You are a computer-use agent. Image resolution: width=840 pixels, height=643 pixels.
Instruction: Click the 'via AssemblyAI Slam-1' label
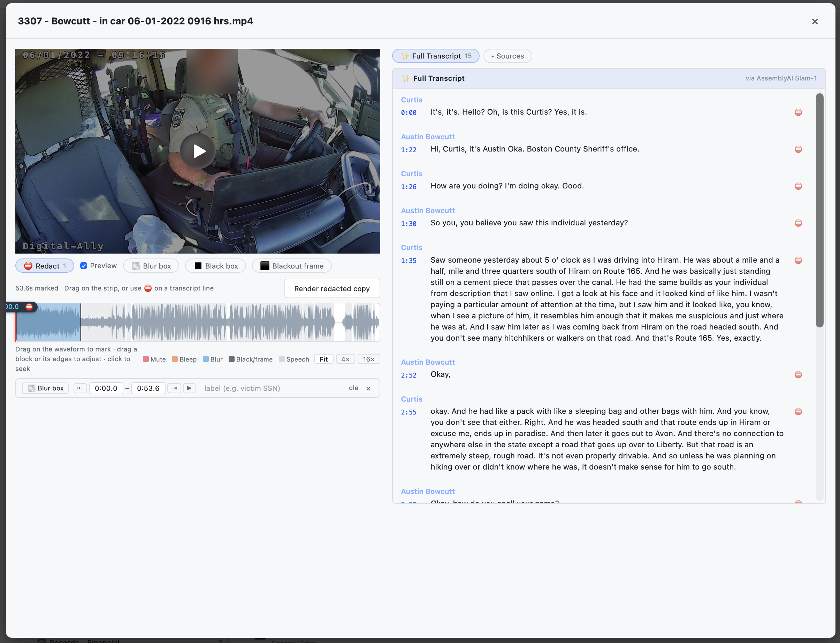[x=781, y=78]
